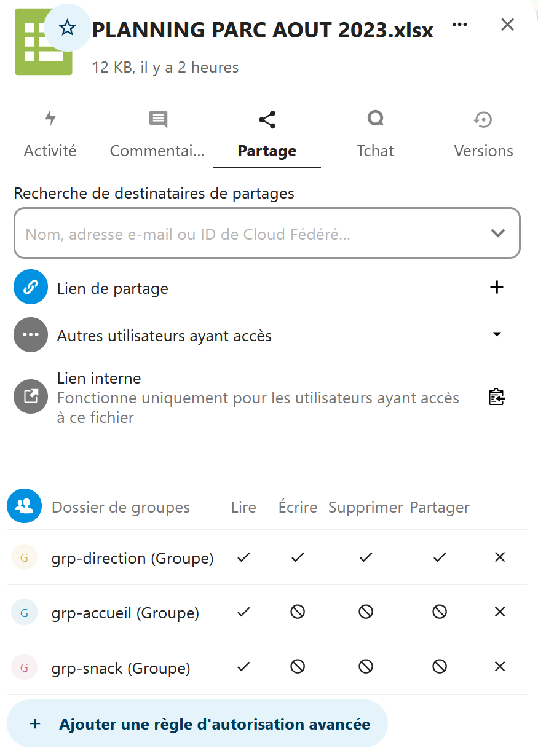Add an advanced permission rule

pos(197,723)
